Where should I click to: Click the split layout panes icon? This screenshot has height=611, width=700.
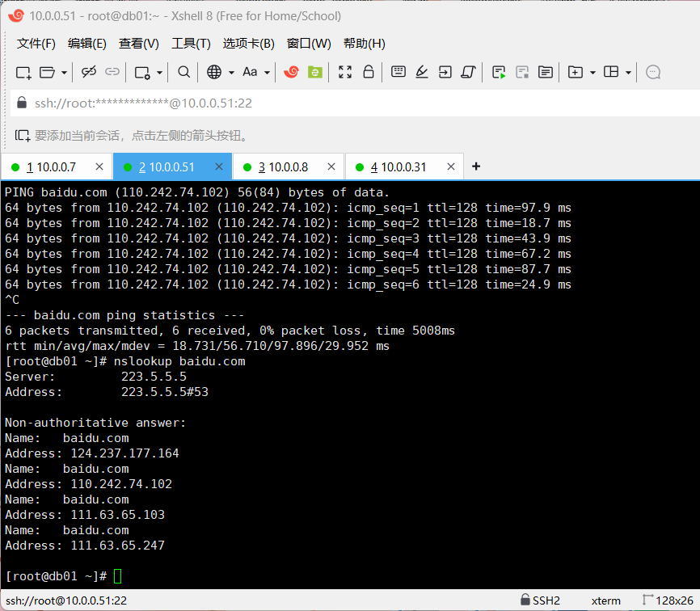click(611, 72)
